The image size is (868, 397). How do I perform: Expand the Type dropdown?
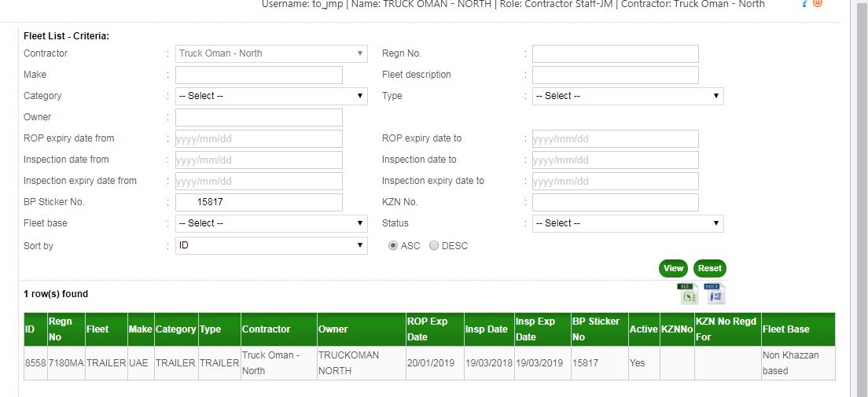coord(627,96)
